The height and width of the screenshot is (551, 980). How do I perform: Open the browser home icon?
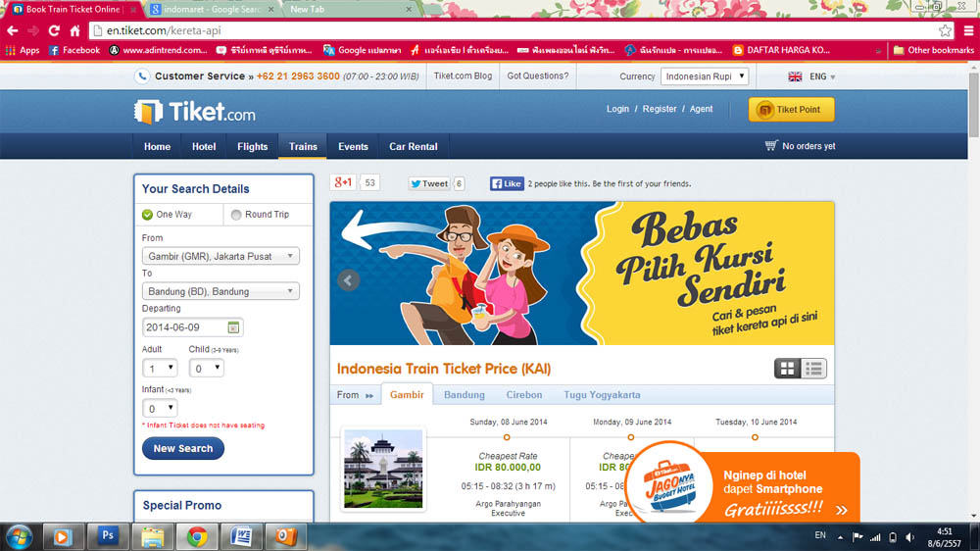[x=75, y=30]
